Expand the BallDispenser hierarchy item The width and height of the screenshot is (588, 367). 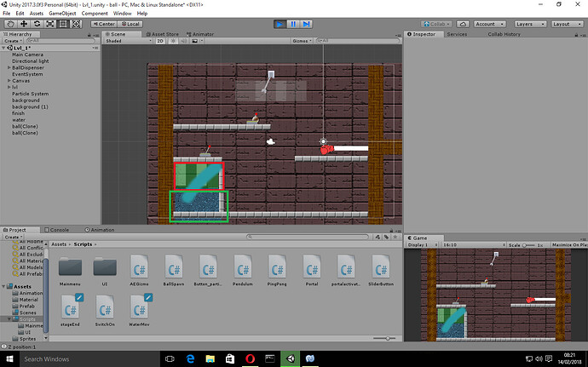[x=9, y=67]
